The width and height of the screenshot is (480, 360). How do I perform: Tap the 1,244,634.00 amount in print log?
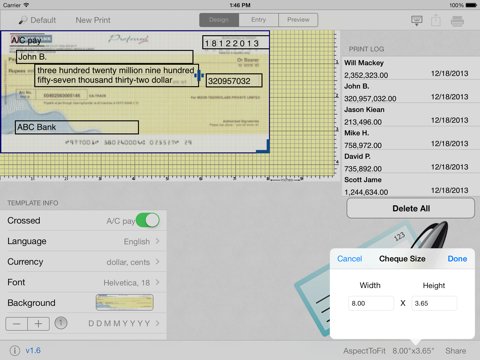click(x=366, y=192)
